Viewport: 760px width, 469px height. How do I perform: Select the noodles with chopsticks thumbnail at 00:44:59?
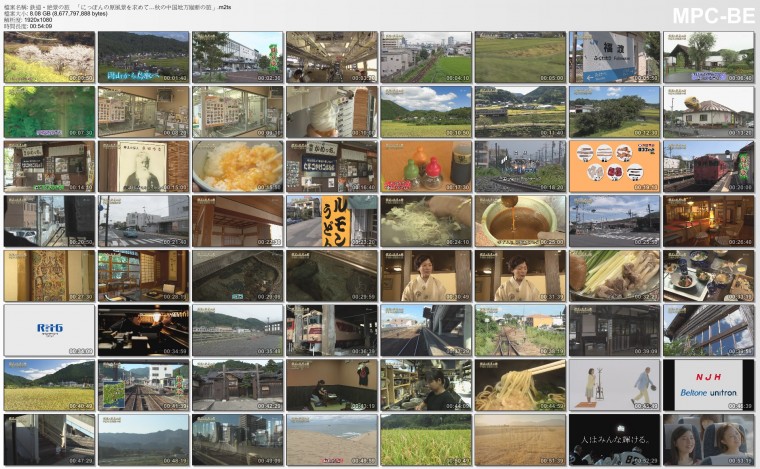point(520,385)
